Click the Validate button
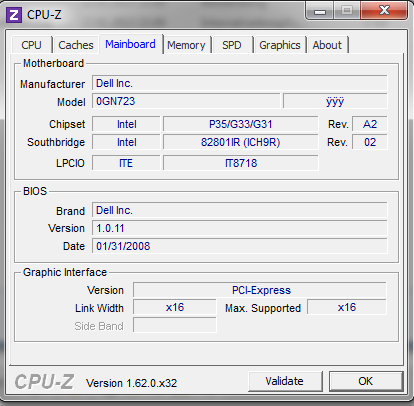The image size is (414, 406). (285, 381)
